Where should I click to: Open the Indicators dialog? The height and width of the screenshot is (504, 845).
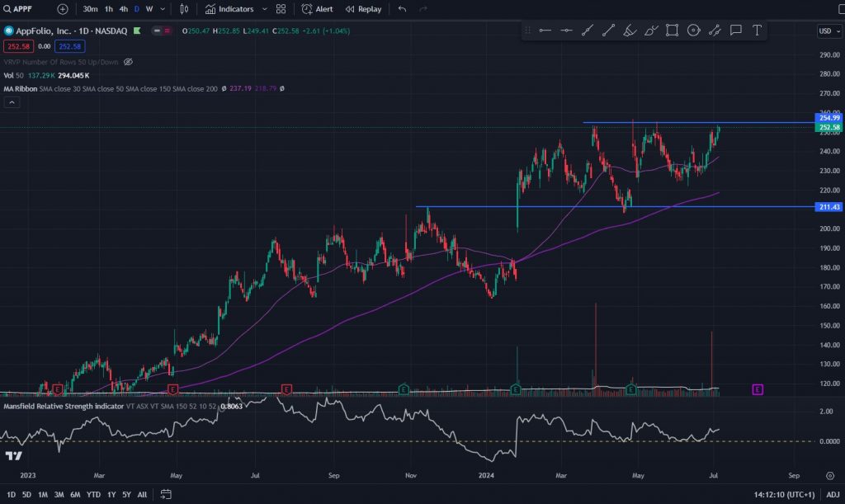pyautogui.click(x=236, y=9)
